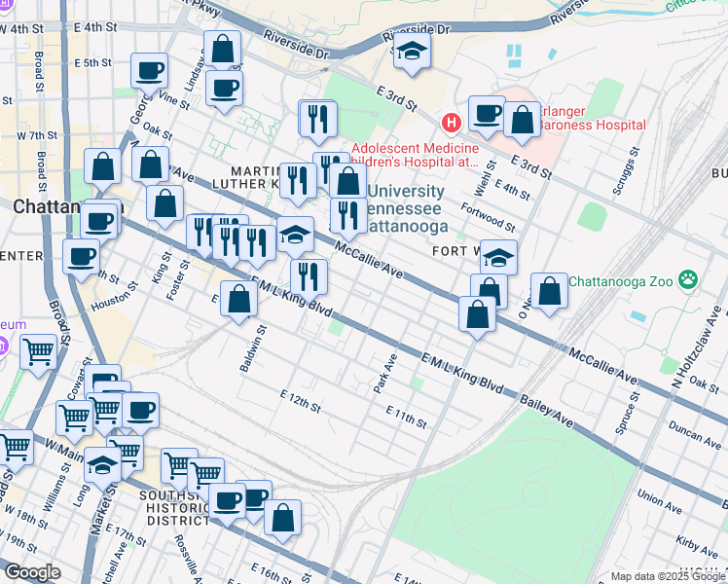Open coffee cup marker beside Erlanger Hospital

[x=487, y=114]
